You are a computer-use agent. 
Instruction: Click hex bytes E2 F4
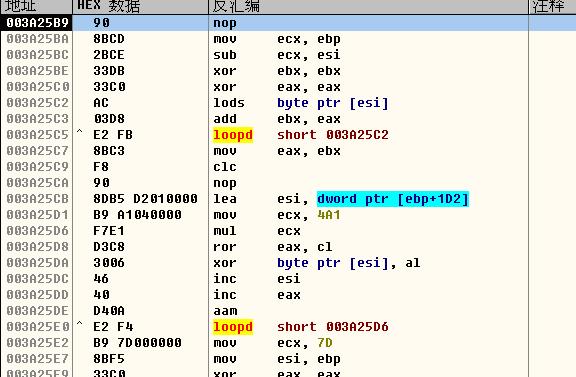click(x=113, y=327)
